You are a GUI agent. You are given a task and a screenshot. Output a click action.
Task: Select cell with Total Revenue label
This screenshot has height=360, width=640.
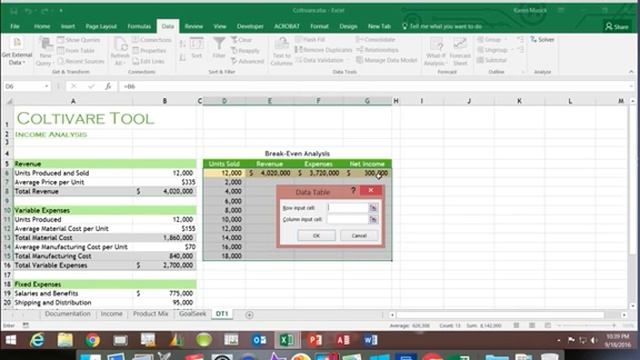[73, 191]
